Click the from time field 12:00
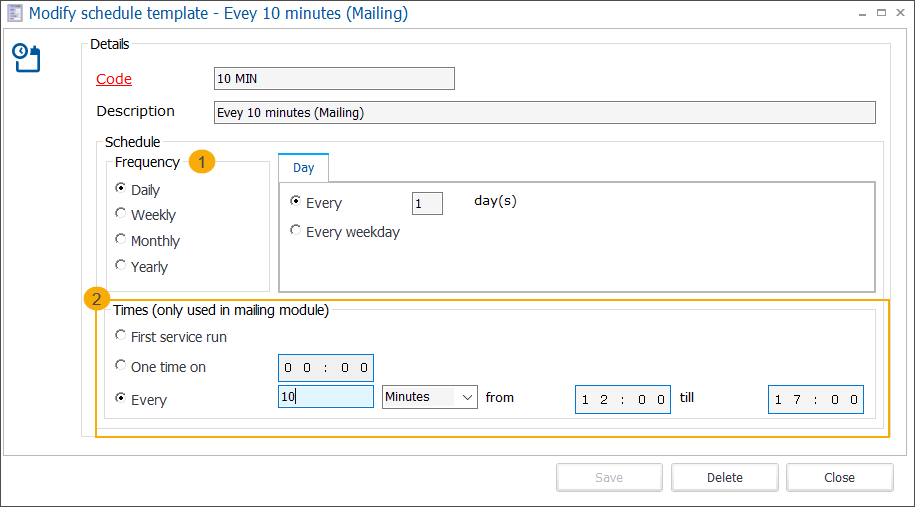This screenshot has width=915, height=507. (x=623, y=400)
